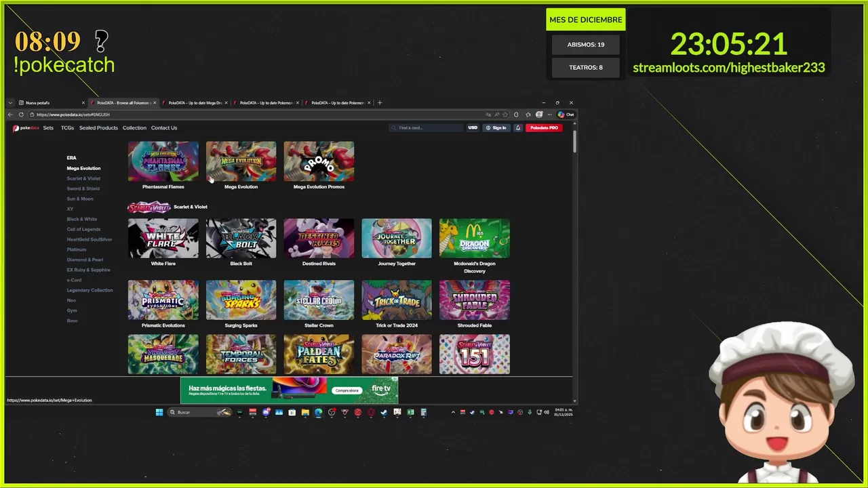The image size is (868, 488).
Task: Jump to the Black & White era
Action: click(81, 219)
